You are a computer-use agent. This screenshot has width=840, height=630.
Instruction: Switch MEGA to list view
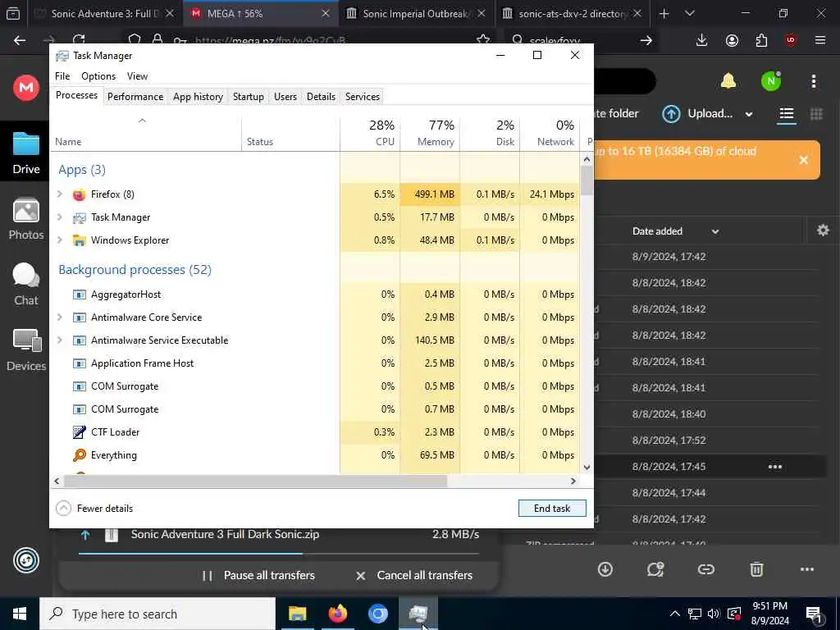(786, 113)
